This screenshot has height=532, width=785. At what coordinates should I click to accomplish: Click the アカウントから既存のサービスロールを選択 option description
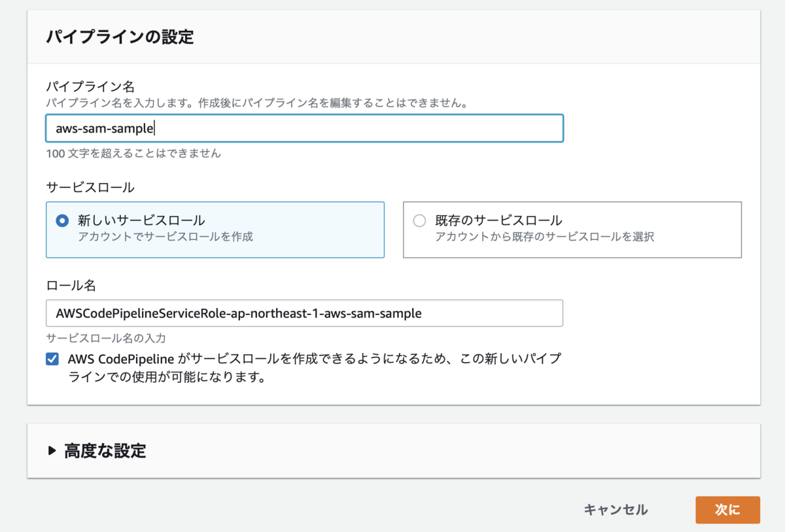click(x=544, y=237)
